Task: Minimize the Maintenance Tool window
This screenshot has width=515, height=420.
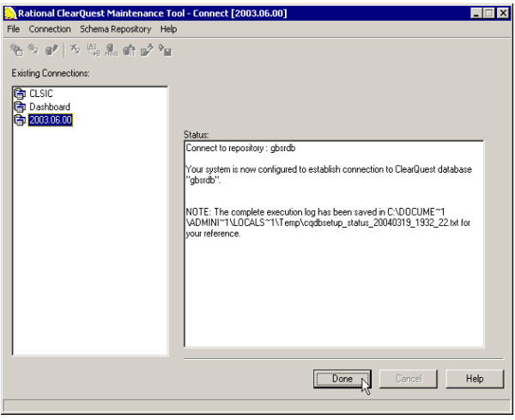Action: coord(476,13)
